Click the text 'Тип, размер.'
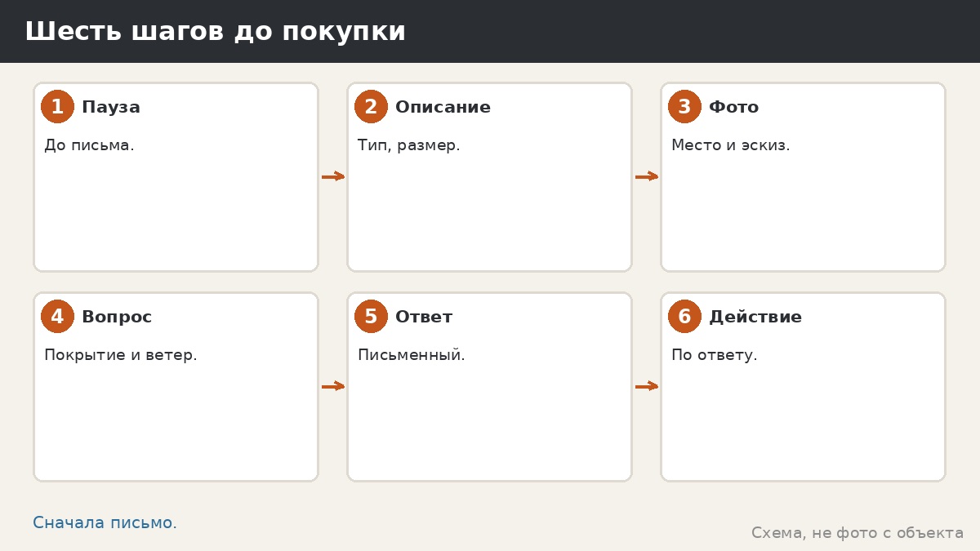Screen dimensions: 980x551 pos(408,145)
